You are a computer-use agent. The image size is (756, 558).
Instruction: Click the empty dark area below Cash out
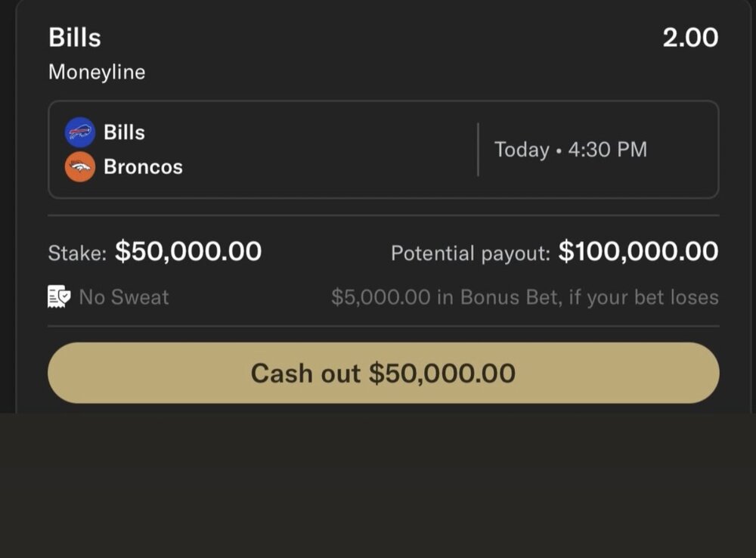pyautogui.click(x=378, y=484)
